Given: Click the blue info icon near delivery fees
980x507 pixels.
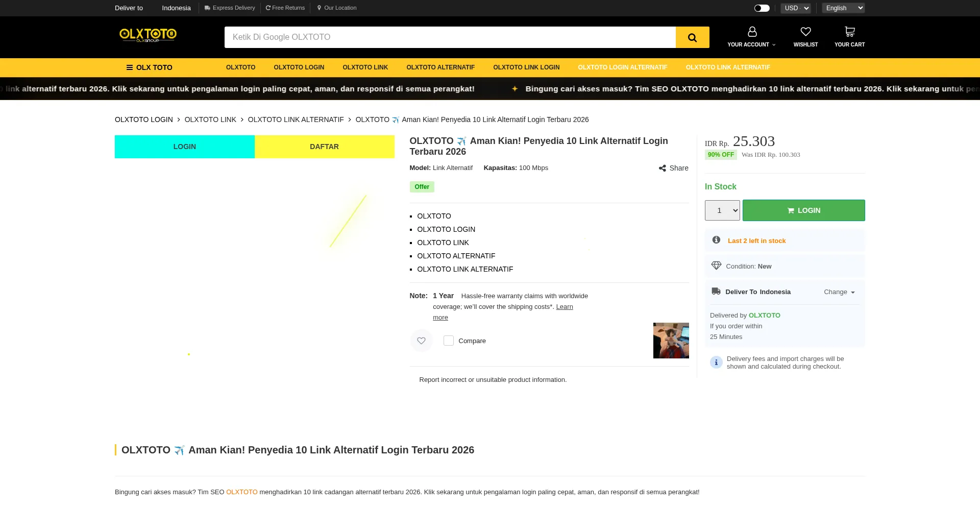Looking at the screenshot, I should pos(716,363).
